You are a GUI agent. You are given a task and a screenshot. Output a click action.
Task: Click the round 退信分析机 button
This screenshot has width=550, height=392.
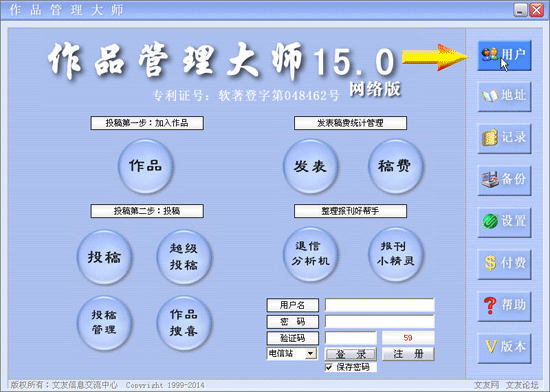click(x=310, y=254)
